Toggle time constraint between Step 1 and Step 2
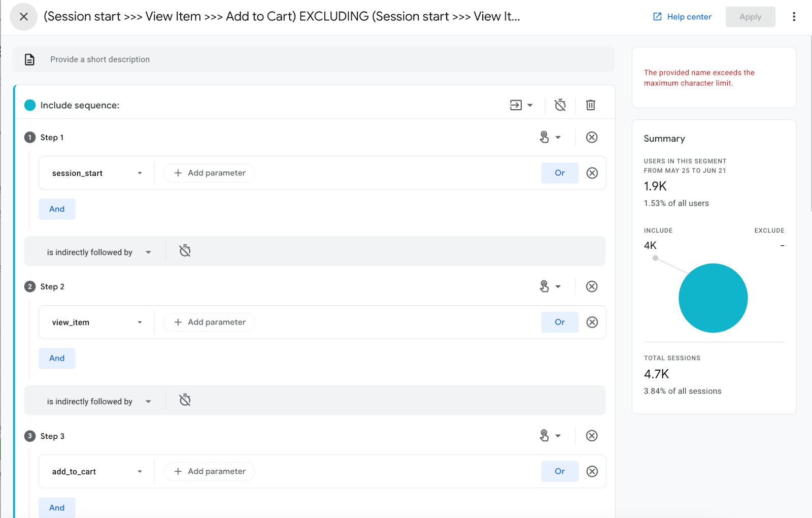The height and width of the screenshot is (518, 812). [185, 251]
